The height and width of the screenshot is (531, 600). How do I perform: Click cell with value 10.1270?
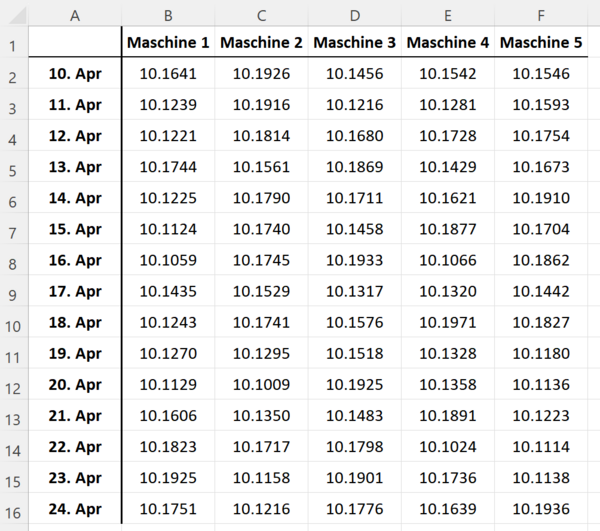168,353
